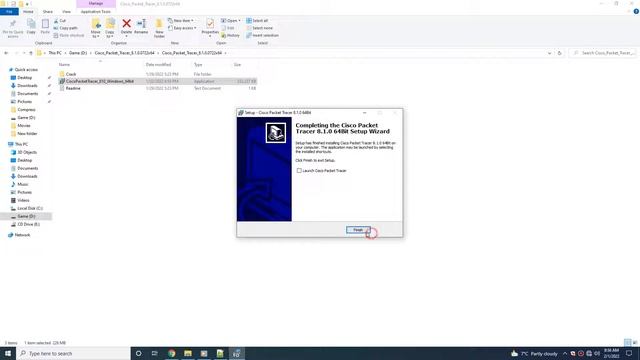Click the Up one level arrow
Screen dimensions: 640x360
click(x=31, y=53)
